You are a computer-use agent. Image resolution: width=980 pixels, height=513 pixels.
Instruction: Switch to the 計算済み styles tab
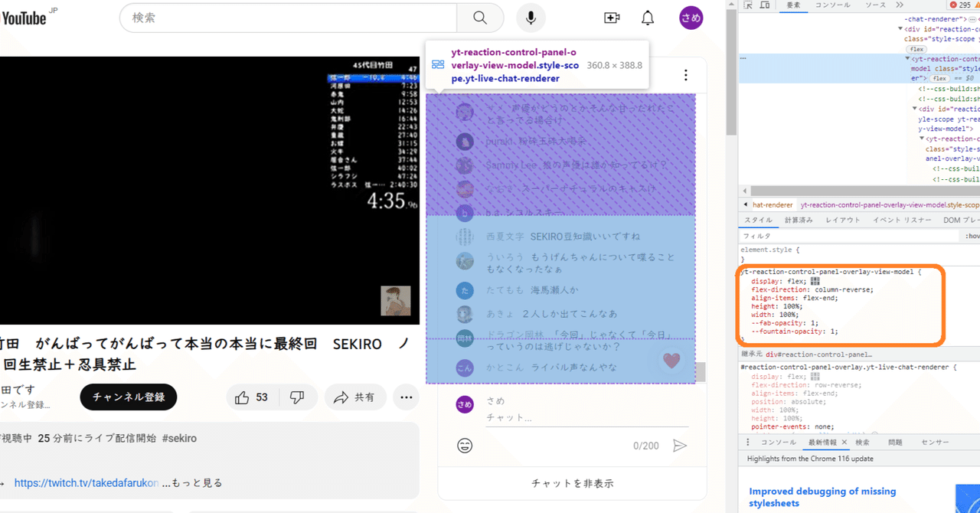[799, 220]
